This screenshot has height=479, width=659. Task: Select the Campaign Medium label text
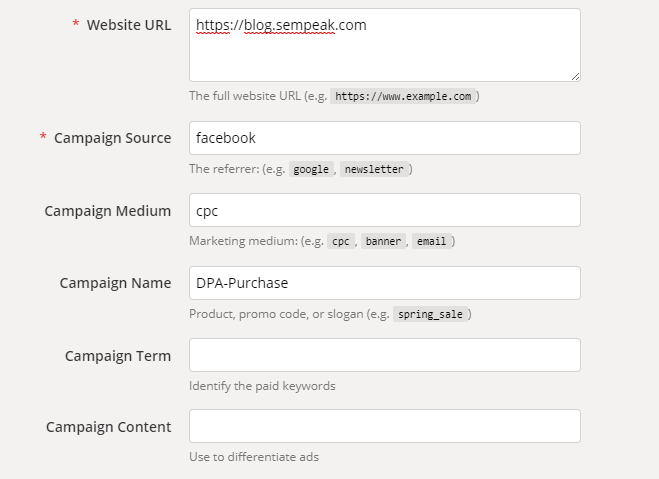[107, 211]
